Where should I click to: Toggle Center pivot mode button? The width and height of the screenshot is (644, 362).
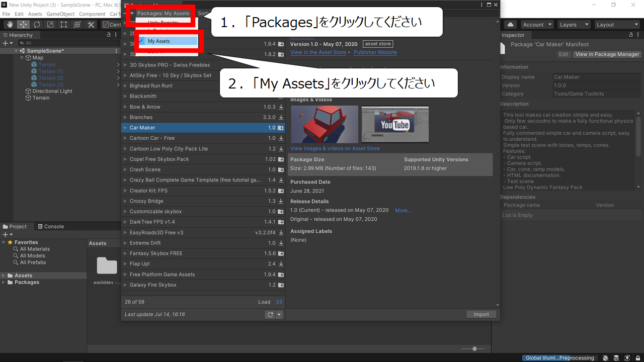coord(112,25)
